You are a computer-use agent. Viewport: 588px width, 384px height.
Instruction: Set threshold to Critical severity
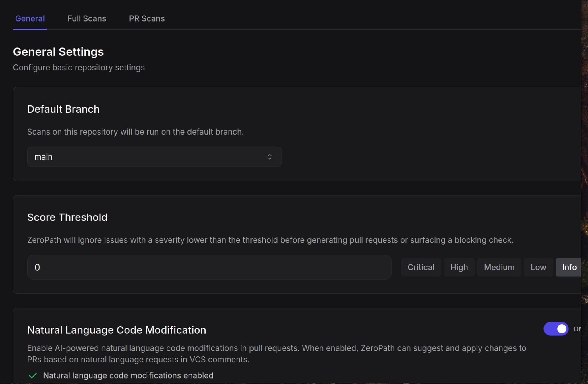click(421, 267)
